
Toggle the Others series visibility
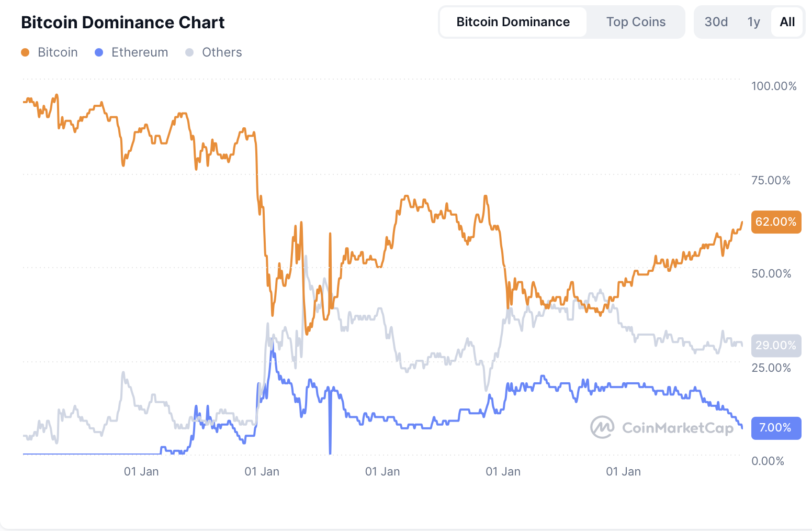pos(222,52)
